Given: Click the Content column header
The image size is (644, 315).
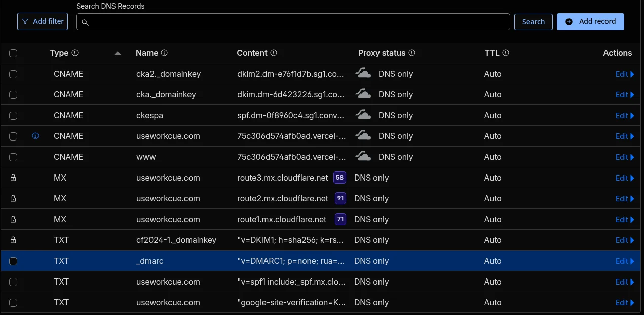Looking at the screenshot, I should [252, 53].
